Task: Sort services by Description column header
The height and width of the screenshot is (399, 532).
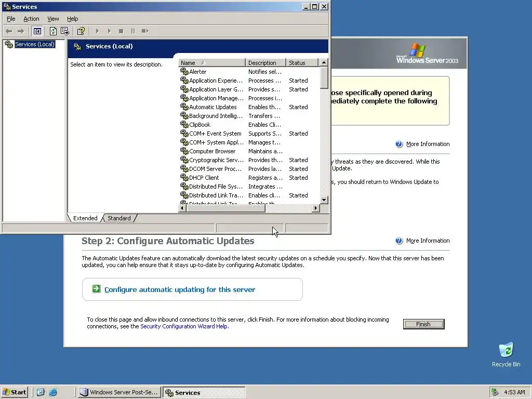Action: coord(265,63)
